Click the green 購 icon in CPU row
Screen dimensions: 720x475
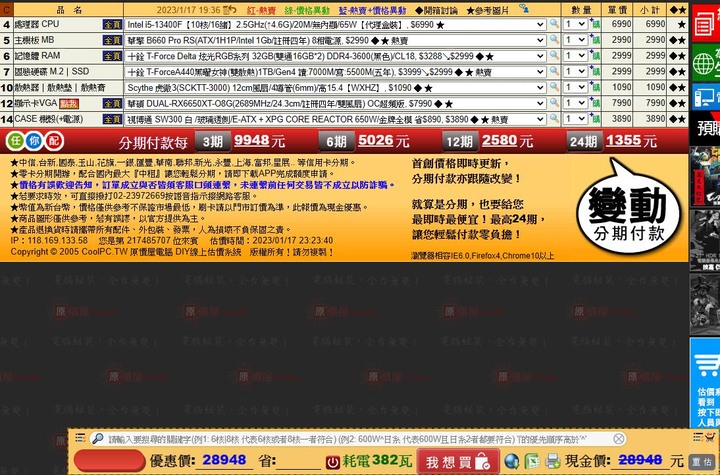(x=596, y=24)
